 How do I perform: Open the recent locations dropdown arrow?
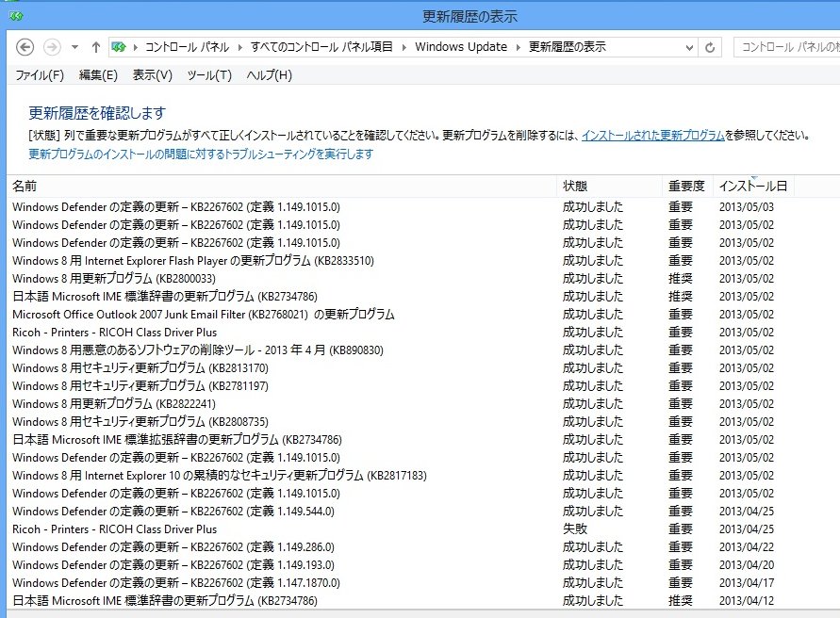(75, 47)
